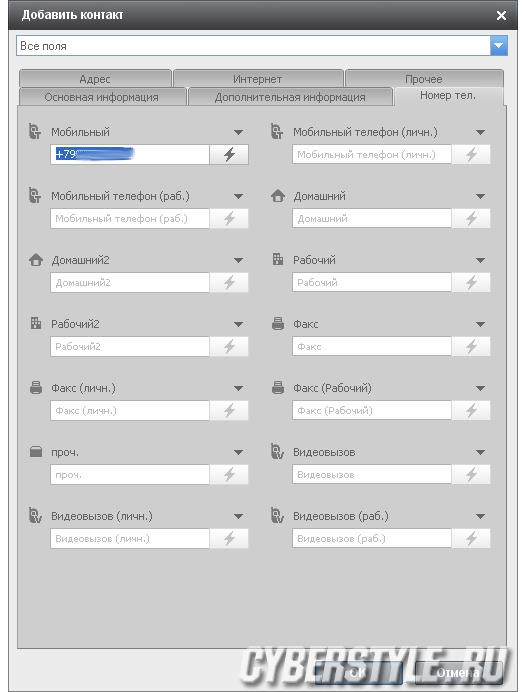Switch to the Прочее tab
The image size is (525, 692).
pos(424,79)
